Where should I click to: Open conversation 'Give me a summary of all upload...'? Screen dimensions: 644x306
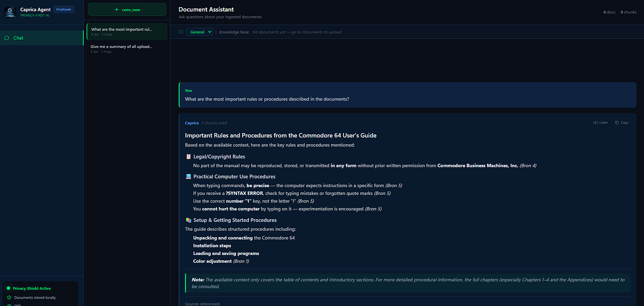point(127,48)
